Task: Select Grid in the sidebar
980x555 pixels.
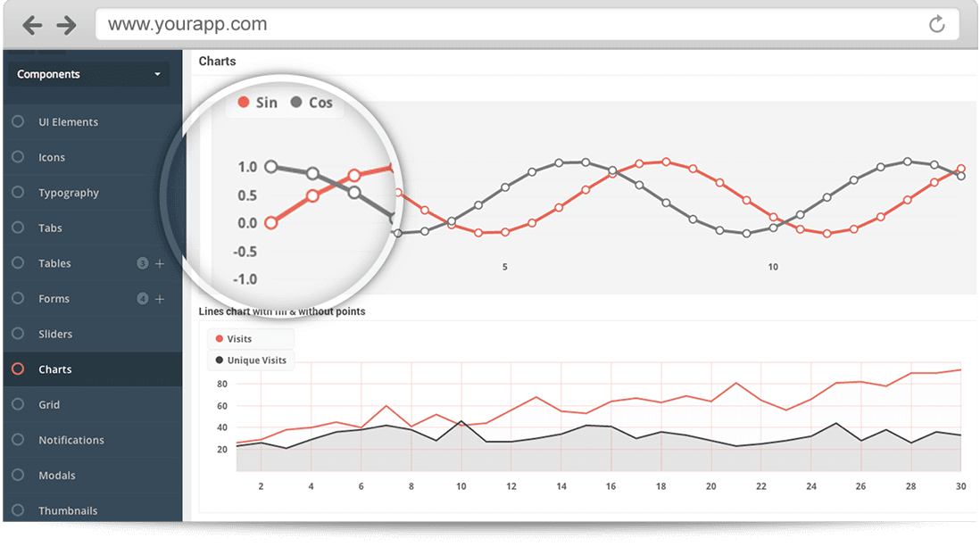Action: click(x=49, y=405)
